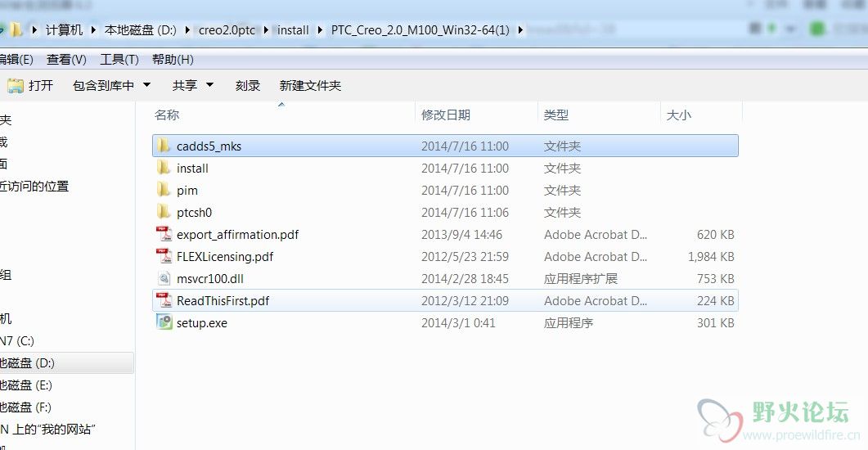Select the pim folder icon
Screen dimensions: 868x450
pyautogui.click(x=164, y=190)
